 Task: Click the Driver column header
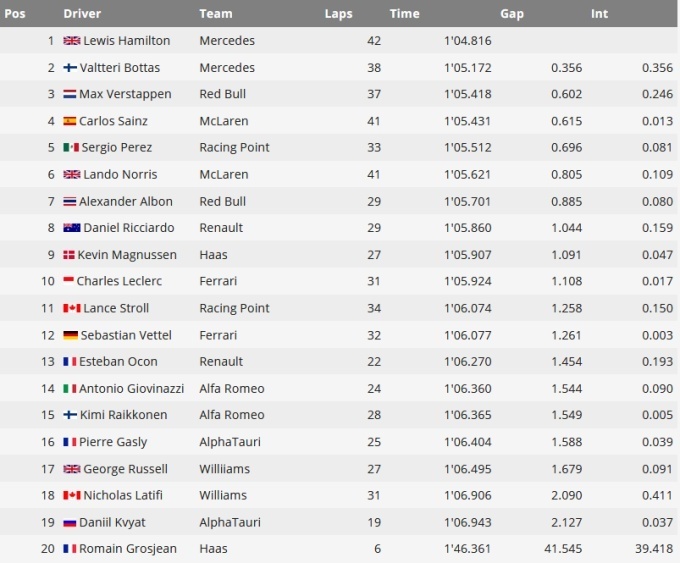(x=82, y=14)
